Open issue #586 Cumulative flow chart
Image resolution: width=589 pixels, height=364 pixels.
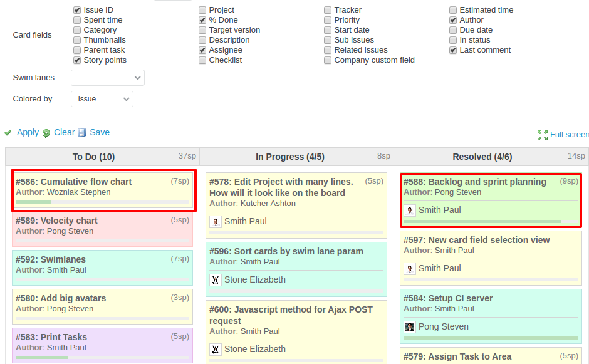tap(74, 182)
